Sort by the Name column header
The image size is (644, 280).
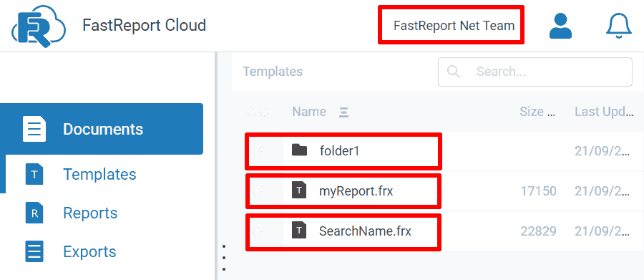pos(309,112)
